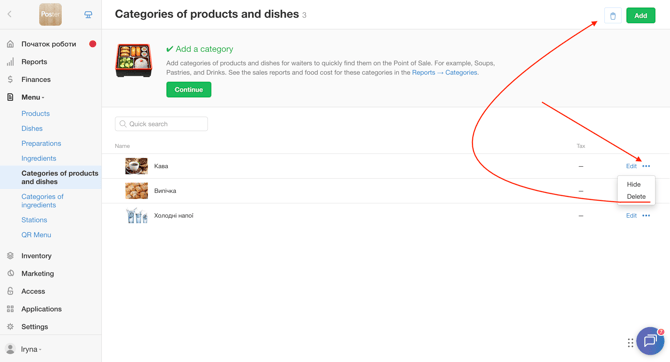Open Preparations page
The height and width of the screenshot is (362, 670).
[x=41, y=143]
